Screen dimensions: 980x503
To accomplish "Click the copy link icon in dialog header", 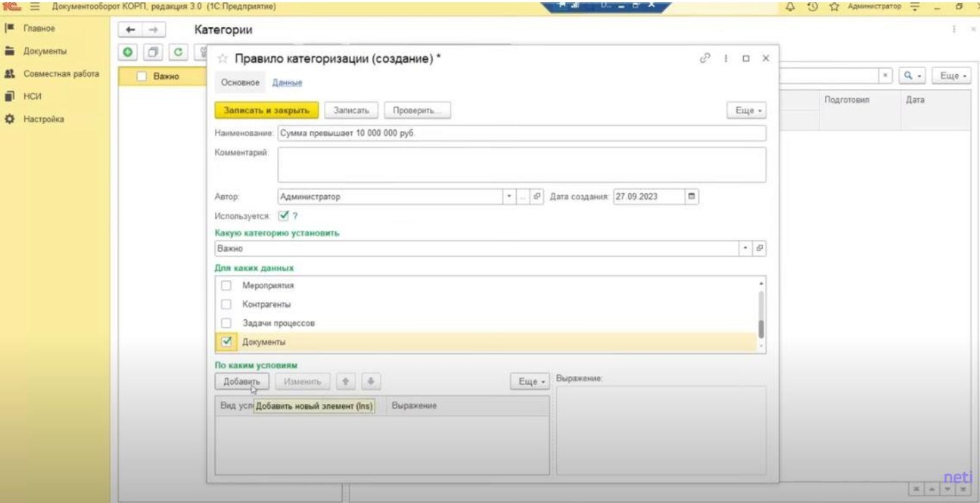I will [x=705, y=58].
